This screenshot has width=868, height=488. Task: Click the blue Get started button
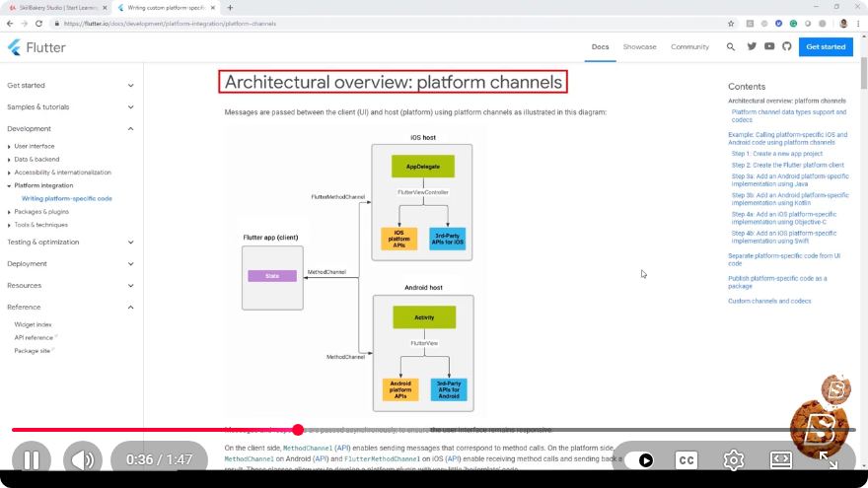826,47
